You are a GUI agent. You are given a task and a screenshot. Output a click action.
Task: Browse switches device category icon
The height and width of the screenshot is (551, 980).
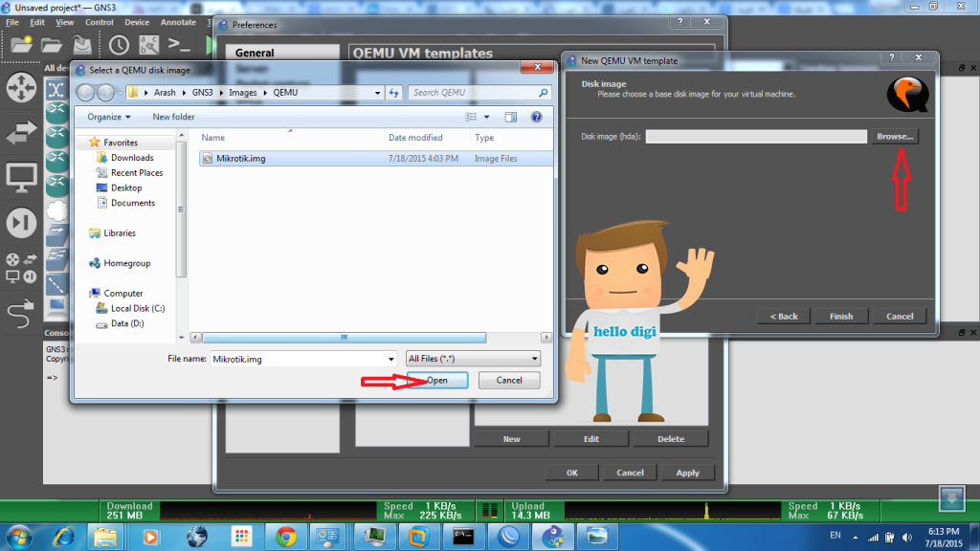tap(21, 132)
